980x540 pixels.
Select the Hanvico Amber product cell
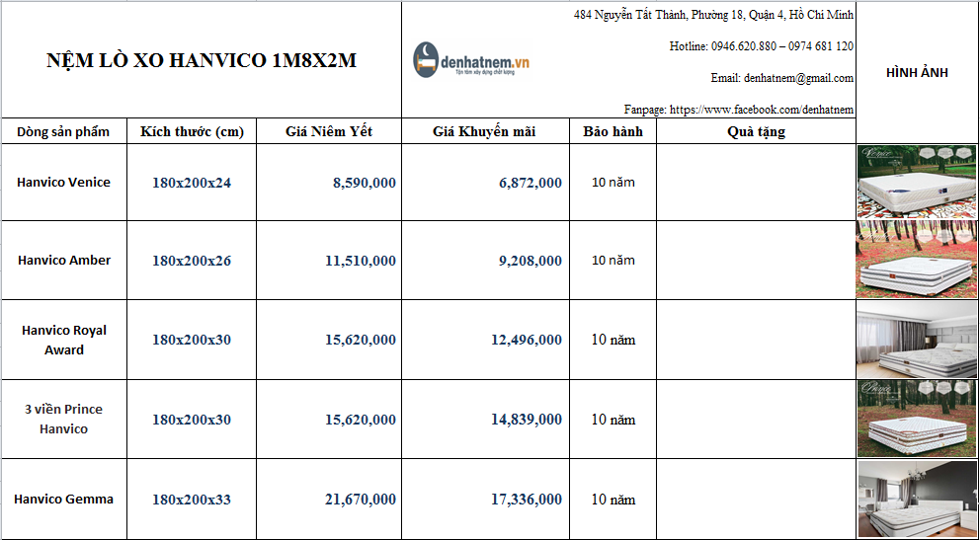[64, 261]
